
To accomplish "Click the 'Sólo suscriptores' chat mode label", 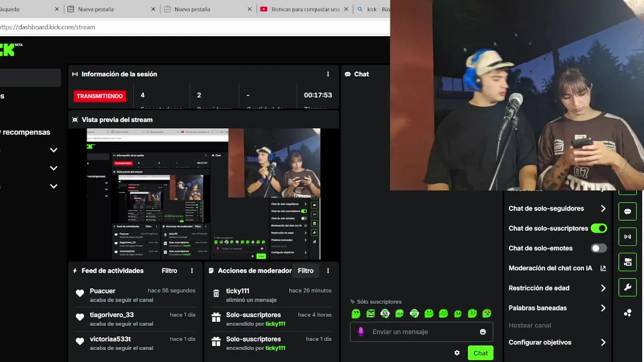I will [379, 302].
